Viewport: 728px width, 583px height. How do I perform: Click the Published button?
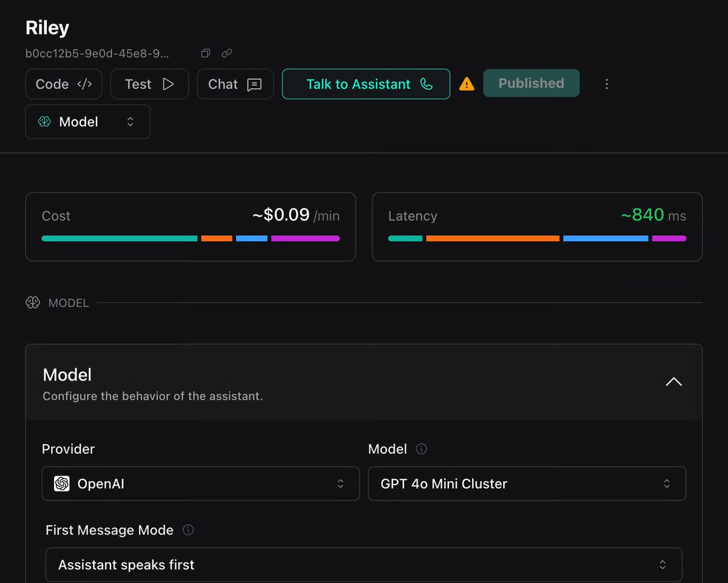(531, 83)
